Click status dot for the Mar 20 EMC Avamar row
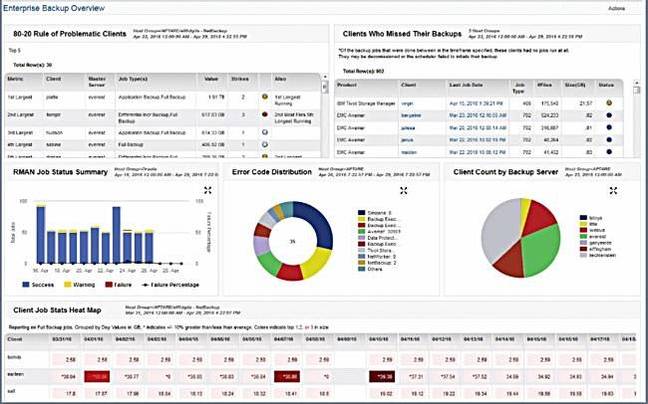The width and height of the screenshot is (648, 404). pyautogui.click(x=609, y=128)
